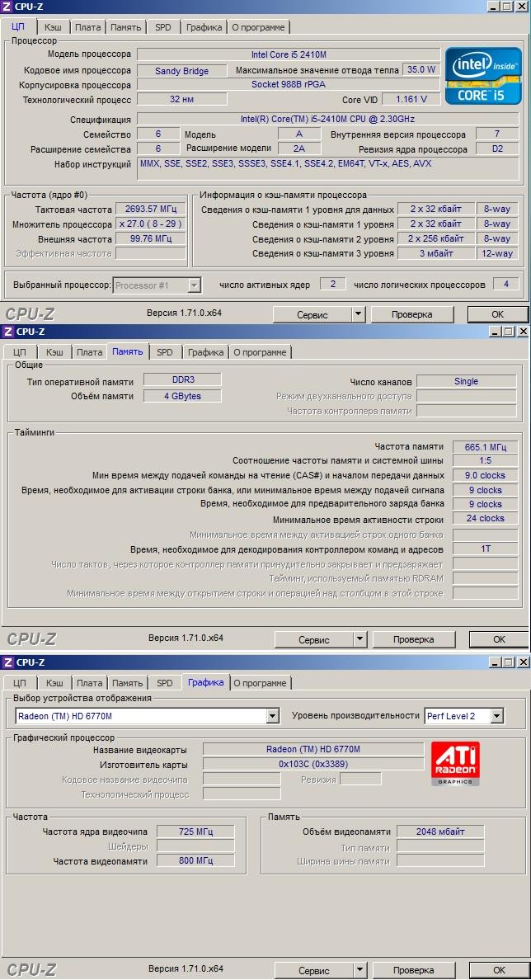
Task: Click the CPU-Z title icon in memory window
Action: click(7, 332)
